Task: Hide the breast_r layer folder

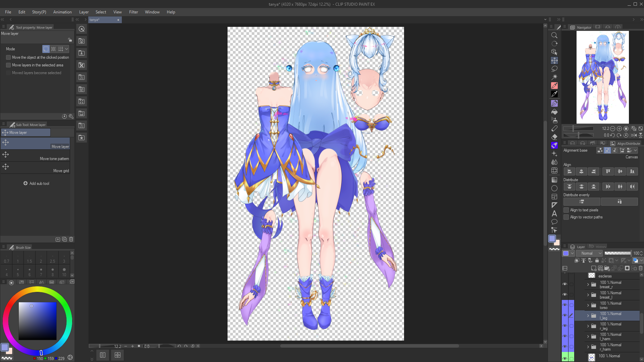Action: (x=565, y=285)
